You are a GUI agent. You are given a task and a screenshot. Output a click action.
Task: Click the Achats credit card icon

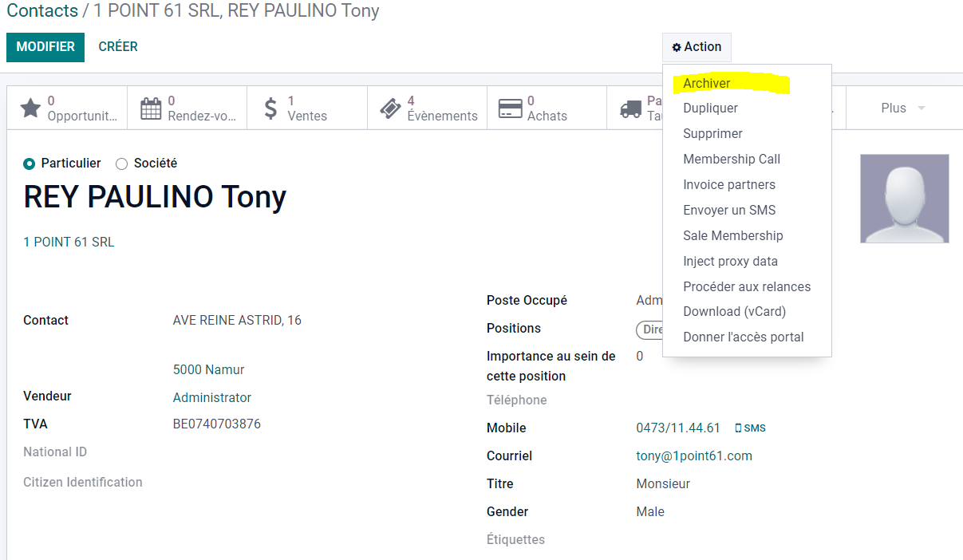(510, 108)
